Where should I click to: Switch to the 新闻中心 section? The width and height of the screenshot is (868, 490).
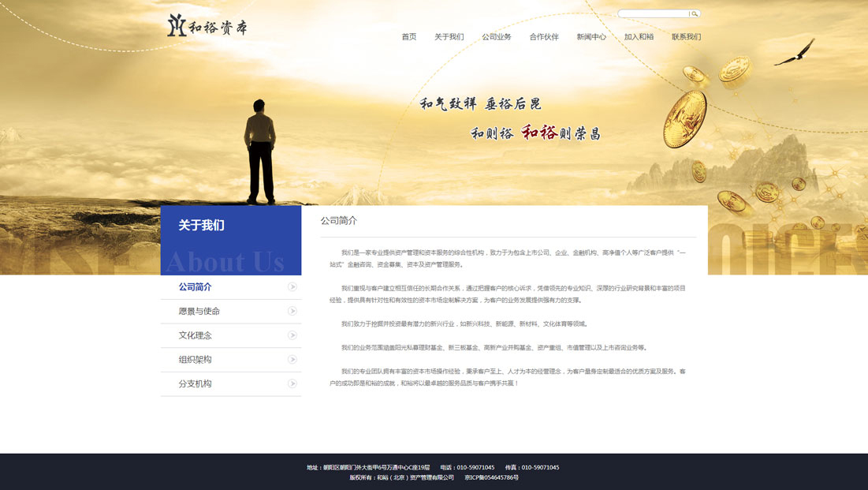point(592,36)
